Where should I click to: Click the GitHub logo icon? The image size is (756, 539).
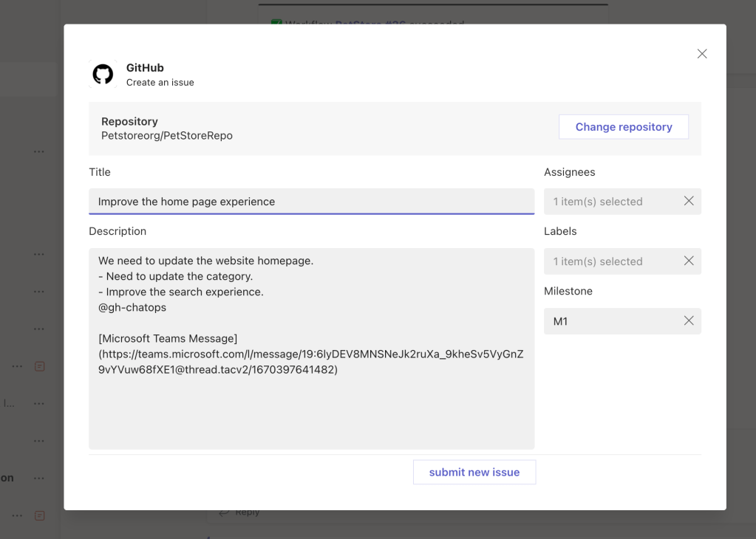click(x=103, y=74)
